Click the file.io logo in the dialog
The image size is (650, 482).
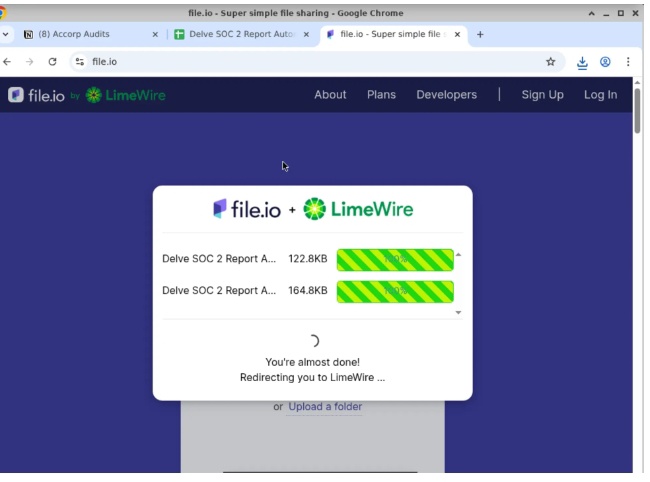tap(247, 209)
